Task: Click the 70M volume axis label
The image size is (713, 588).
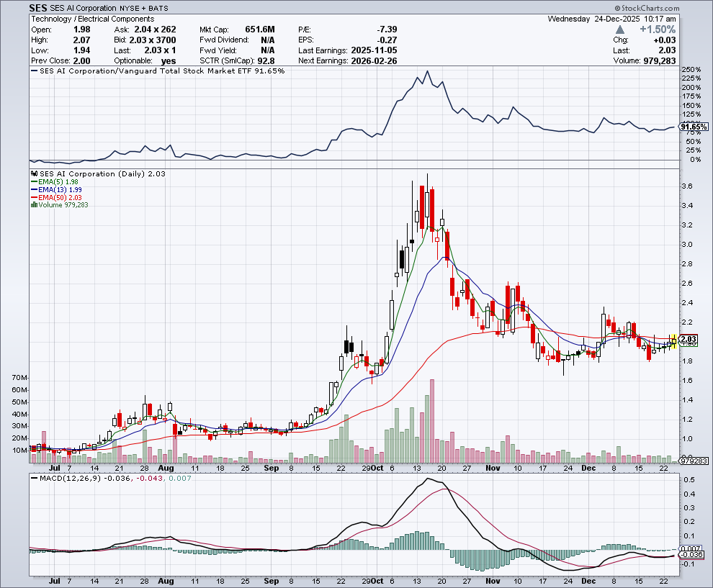Action: (x=19, y=378)
